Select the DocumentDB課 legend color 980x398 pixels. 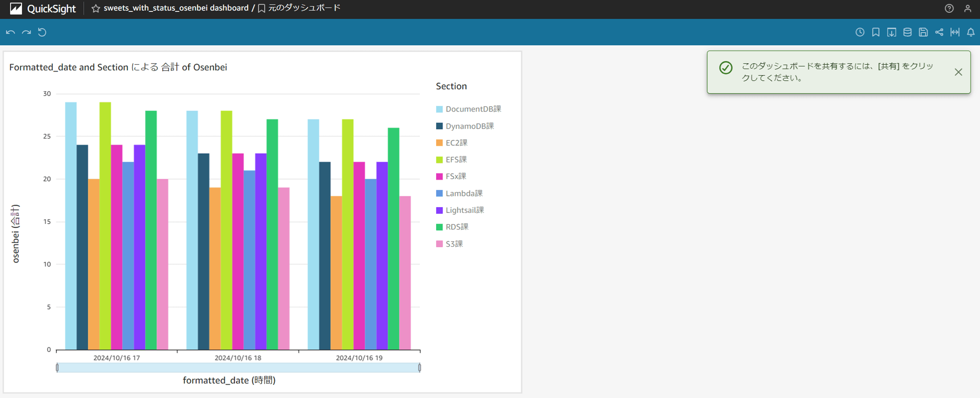(440, 109)
